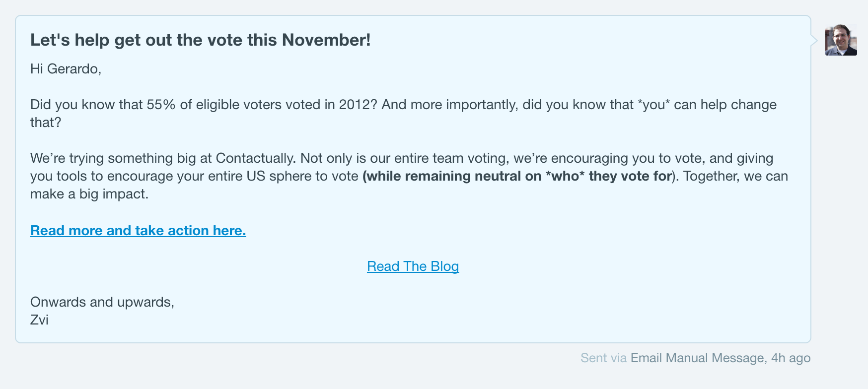
Task: Click the speech-bubble pointer beside the avatar
Action: coord(812,40)
